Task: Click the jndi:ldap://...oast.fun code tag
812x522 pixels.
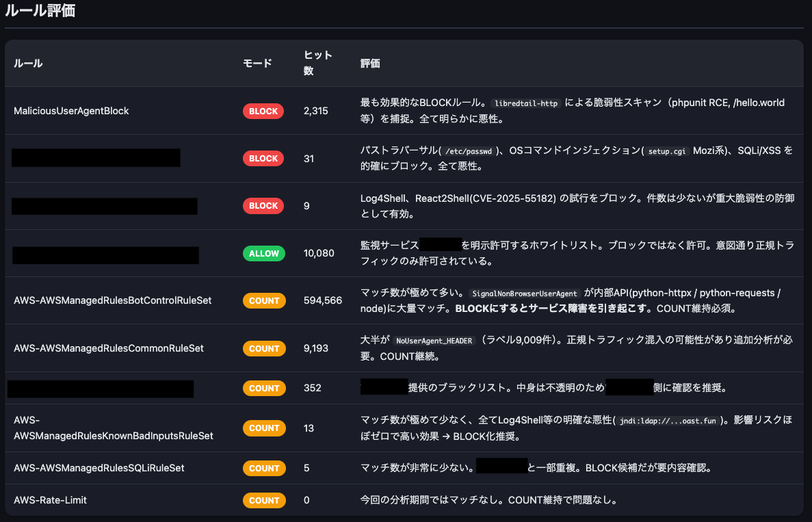Action: [668, 421]
